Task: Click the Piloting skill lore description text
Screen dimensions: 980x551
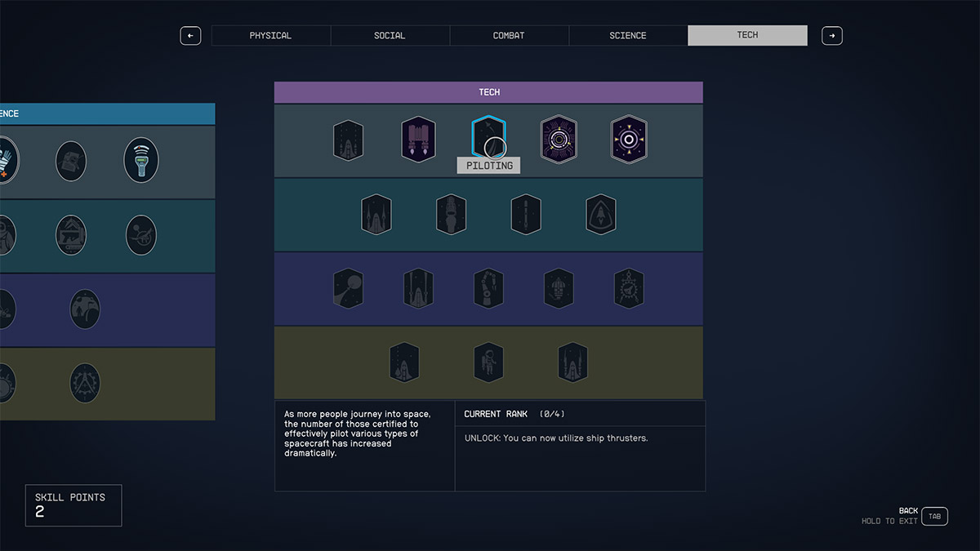Action: (357, 433)
